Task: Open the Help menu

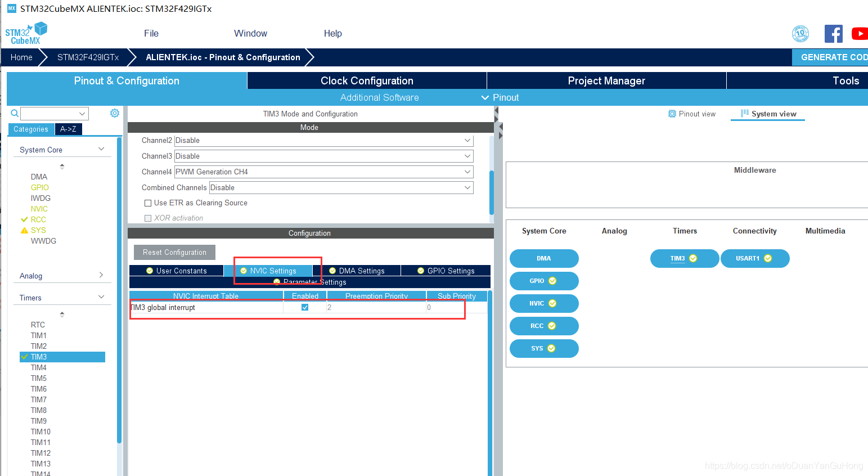Action: pyautogui.click(x=332, y=33)
